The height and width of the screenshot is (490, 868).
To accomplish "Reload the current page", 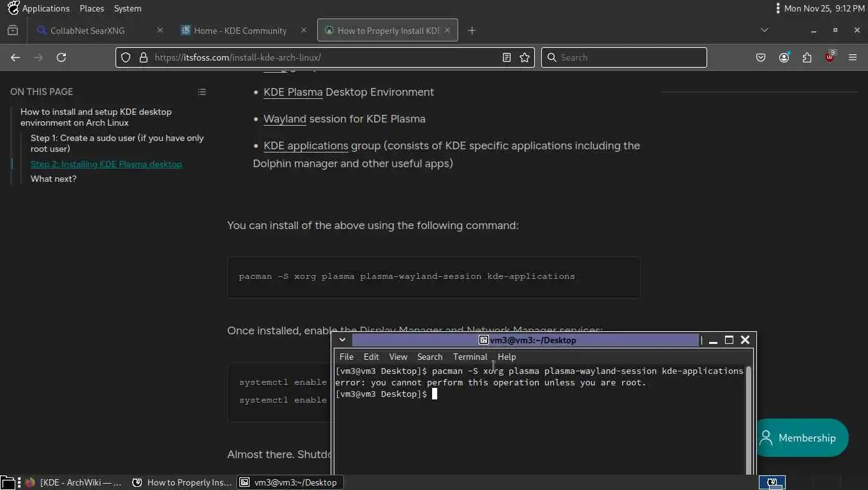I will point(61,57).
